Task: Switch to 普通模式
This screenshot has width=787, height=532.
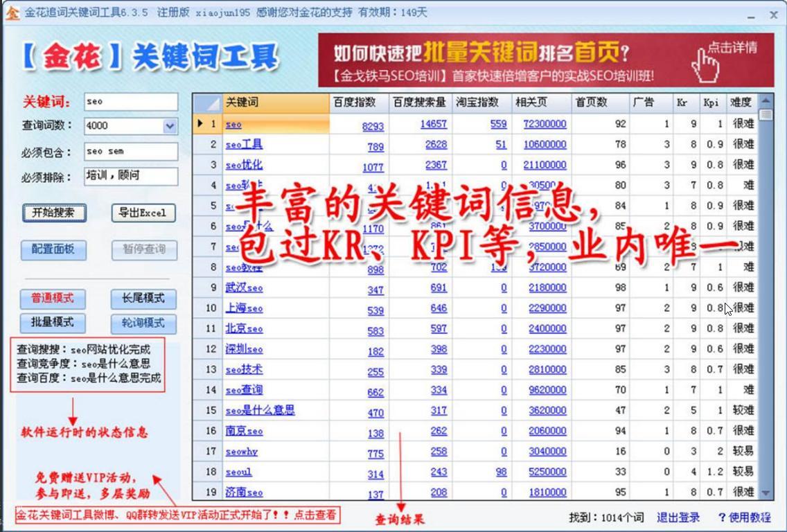Action: pos(53,299)
